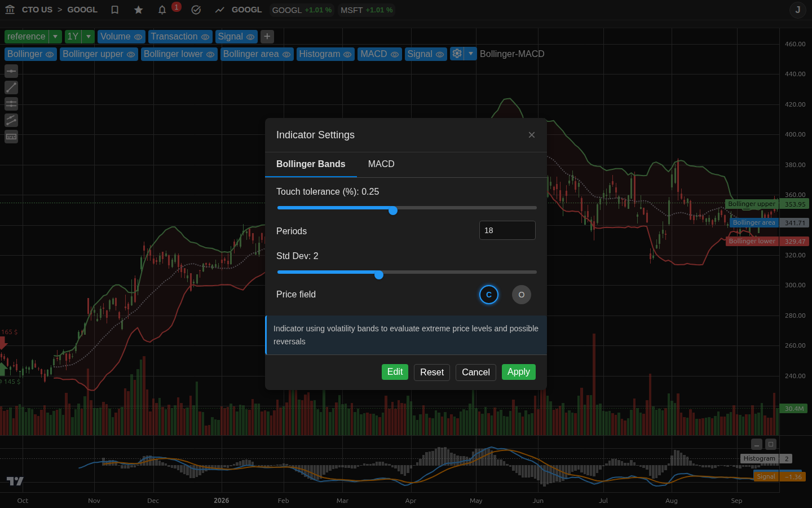Select the horizontal line drawing tool

(x=11, y=71)
